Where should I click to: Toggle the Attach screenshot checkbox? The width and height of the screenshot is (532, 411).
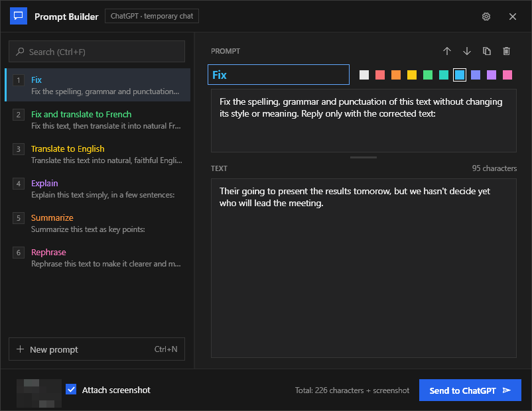(71, 389)
